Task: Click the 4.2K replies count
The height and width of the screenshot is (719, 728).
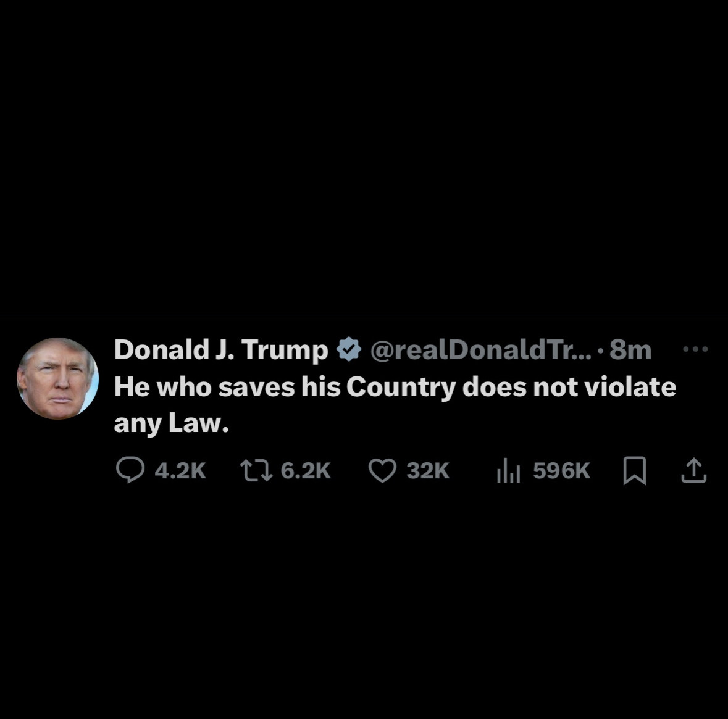Action: pos(180,471)
